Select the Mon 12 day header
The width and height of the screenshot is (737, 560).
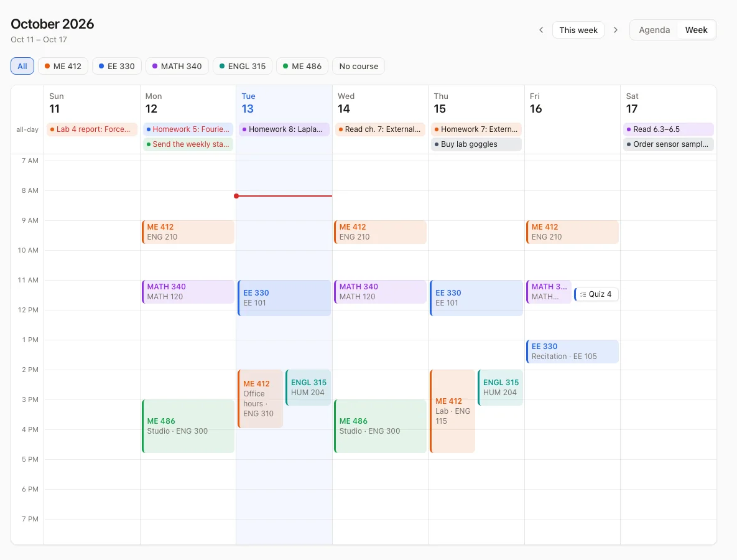[x=188, y=103]
